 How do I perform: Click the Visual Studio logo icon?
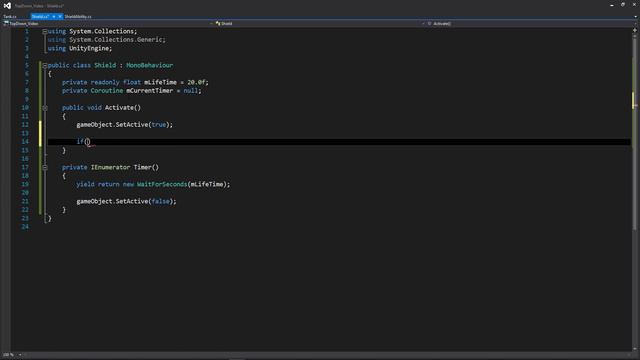coord(7,6)
